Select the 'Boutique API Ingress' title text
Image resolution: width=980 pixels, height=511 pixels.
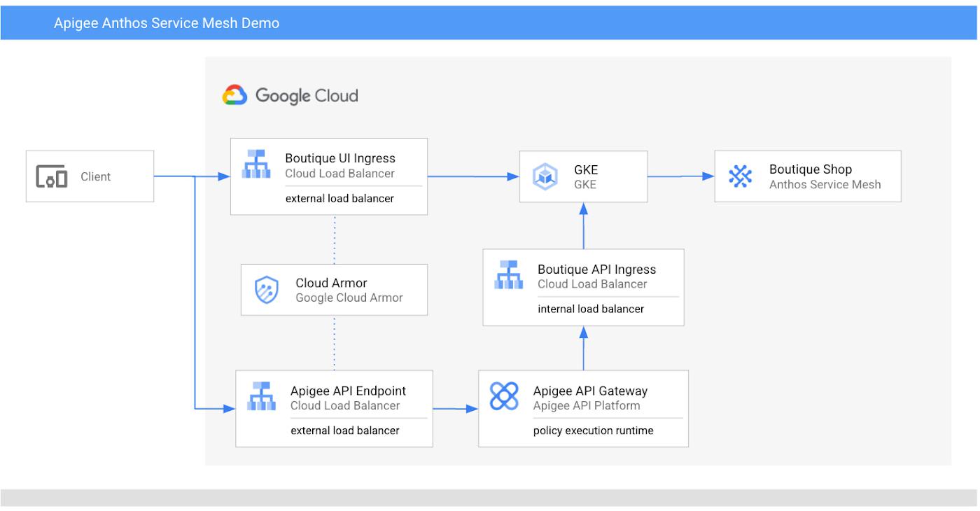[597, 269]
